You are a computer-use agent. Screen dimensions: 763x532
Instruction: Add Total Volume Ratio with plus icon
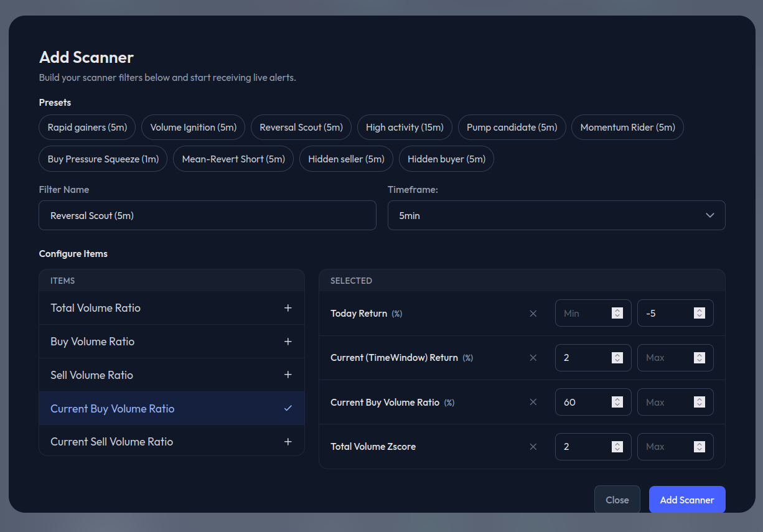tap(288, 308)
